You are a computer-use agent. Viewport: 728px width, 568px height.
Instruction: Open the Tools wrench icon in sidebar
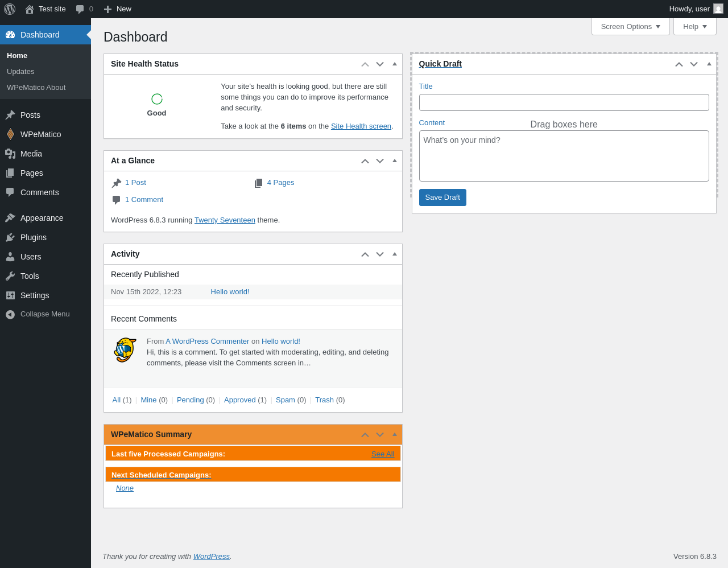10,276
